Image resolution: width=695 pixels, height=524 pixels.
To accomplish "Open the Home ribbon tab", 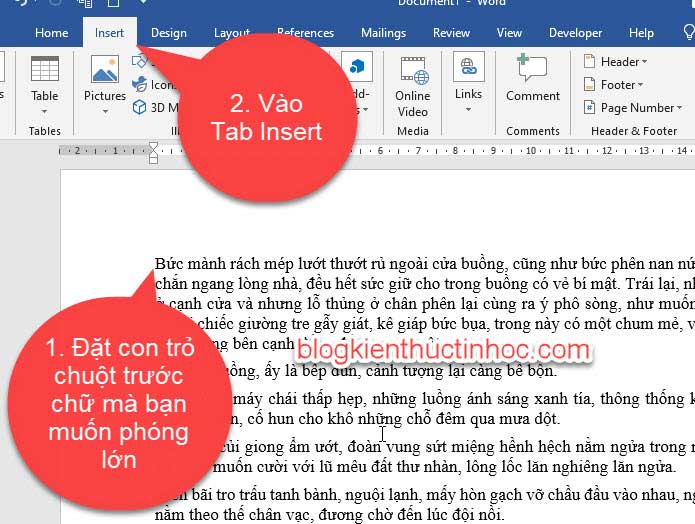I will (x=51, y=33).
